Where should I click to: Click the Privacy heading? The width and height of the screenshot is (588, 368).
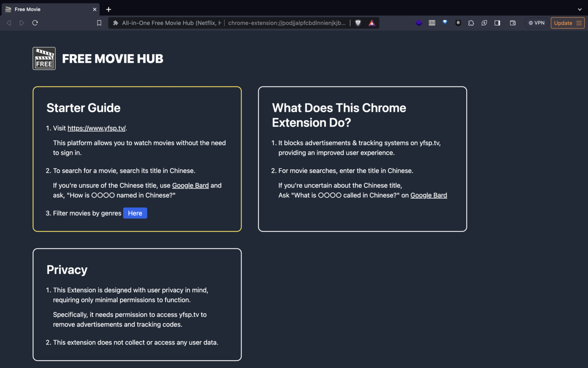(x=67, y=270)
